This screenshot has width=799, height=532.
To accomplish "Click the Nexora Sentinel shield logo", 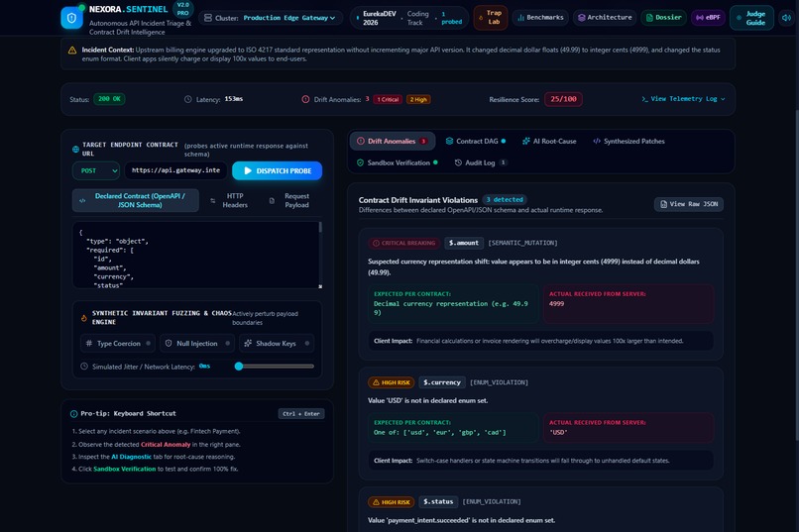I will pyautogui.click(x=71, y=18).
